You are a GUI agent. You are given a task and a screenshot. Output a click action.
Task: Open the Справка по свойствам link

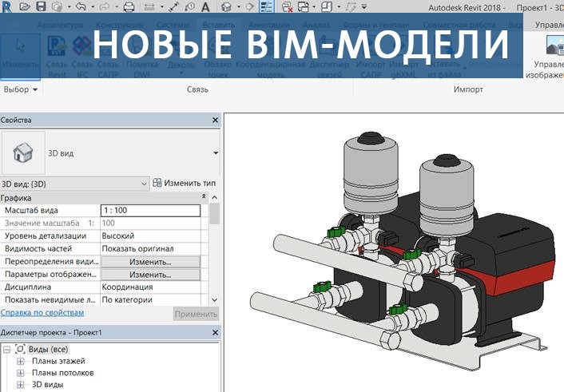pos(42,312)
